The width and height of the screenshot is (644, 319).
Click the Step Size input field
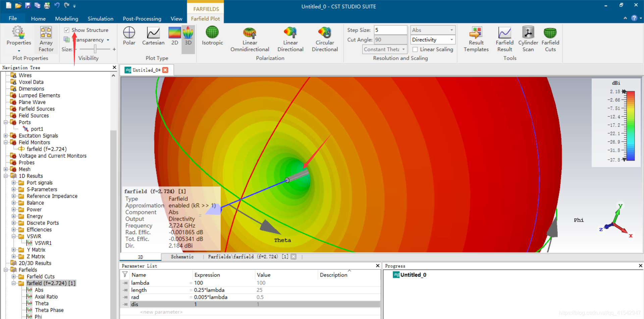[x=390, y=30]
